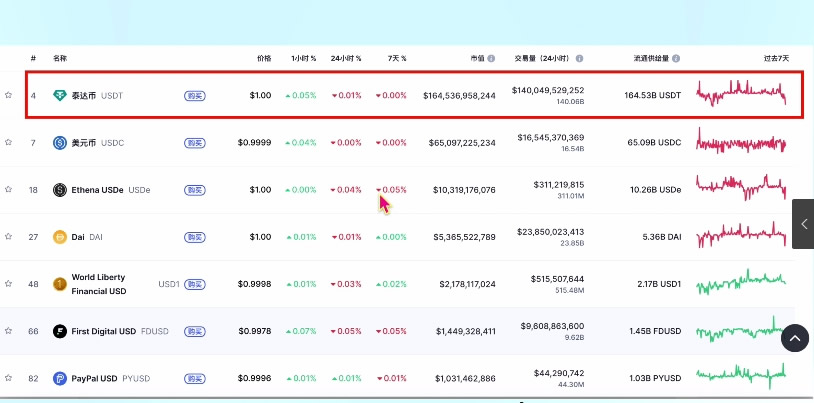Open the First Digital USD name link
814x403 pixels.
pyautogui.click(x=103, y=331)
